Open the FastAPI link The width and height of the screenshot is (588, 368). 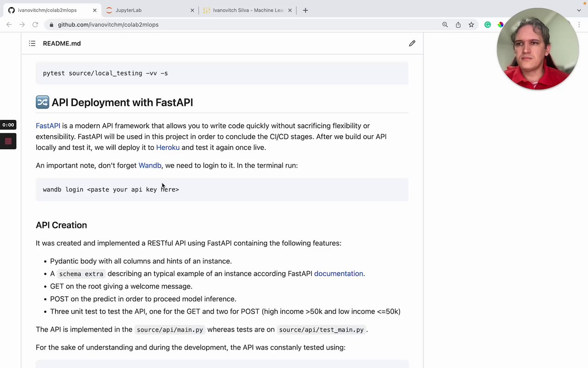pos(48,126)
